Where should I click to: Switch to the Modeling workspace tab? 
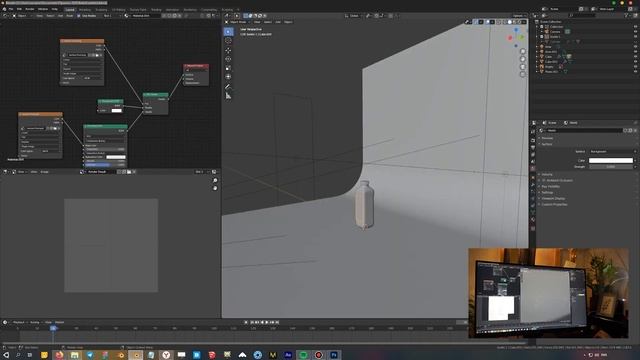[x=85, y=9]
